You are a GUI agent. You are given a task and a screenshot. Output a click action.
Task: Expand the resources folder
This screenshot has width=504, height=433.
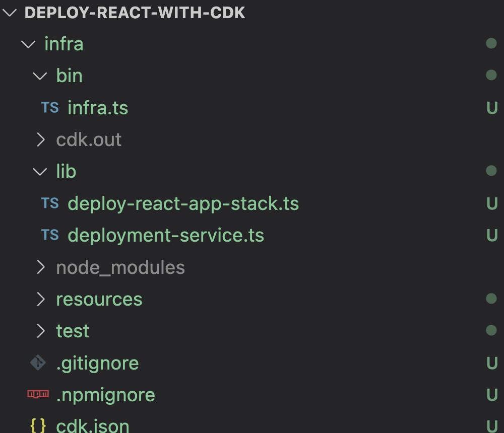tap(41, 299)
